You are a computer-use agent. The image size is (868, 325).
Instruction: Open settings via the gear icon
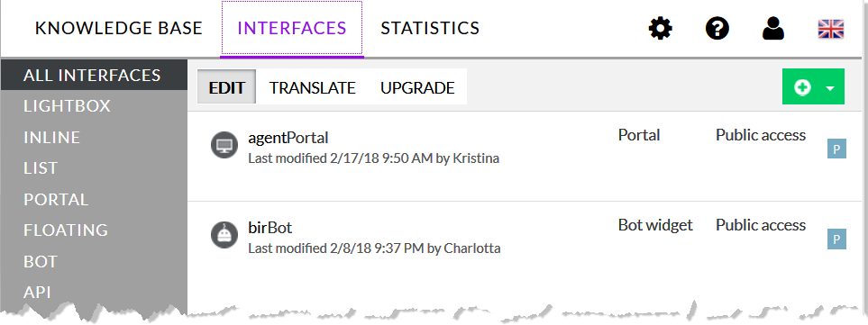[660, 28]
